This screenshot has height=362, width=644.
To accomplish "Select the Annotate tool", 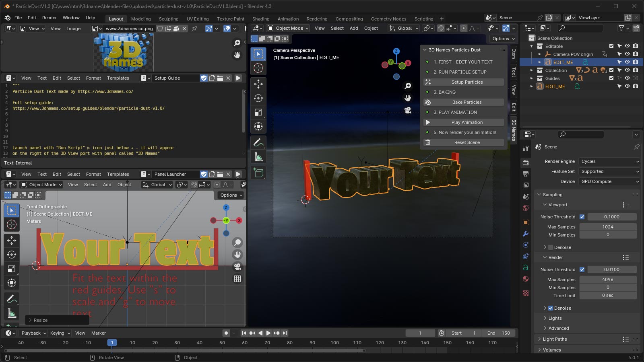I will [x=258, y=142].
